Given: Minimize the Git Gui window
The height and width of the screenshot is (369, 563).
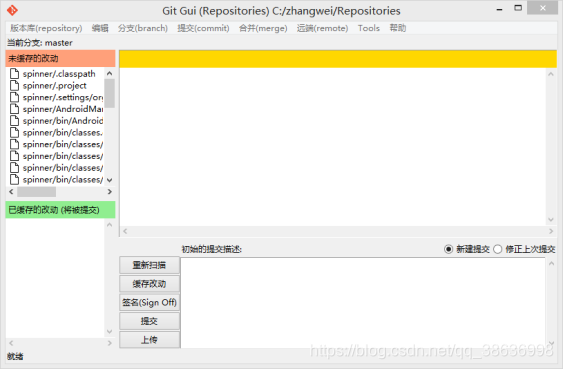Looking at the screenshot, I should [499, 9].
